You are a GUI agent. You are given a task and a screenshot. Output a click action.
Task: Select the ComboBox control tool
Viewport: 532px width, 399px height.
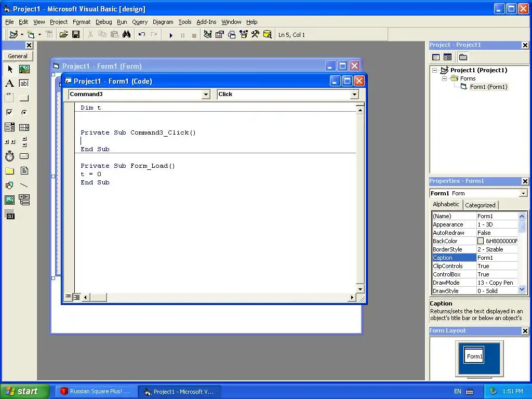point(10,127)
